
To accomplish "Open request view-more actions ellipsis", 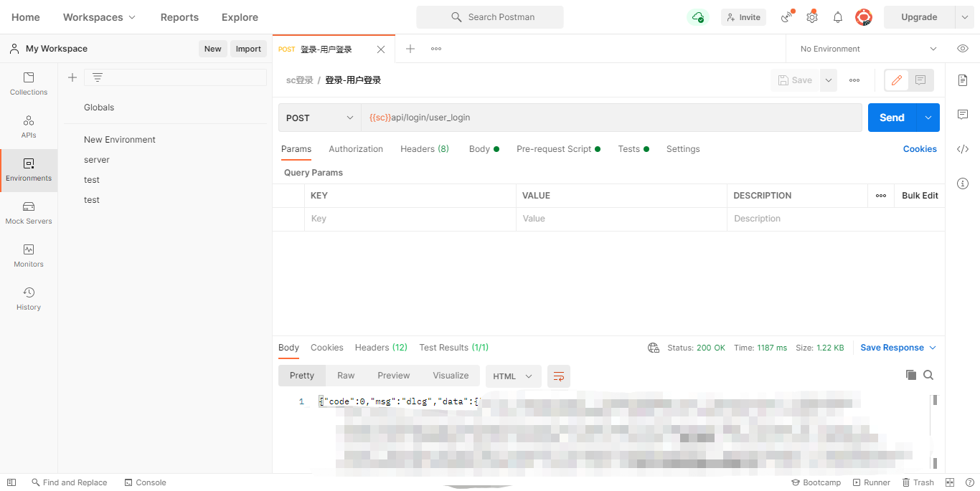I will [x=854, y=80].
